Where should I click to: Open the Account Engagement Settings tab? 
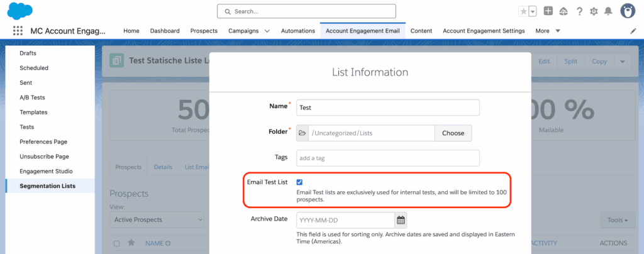point(484,31)
